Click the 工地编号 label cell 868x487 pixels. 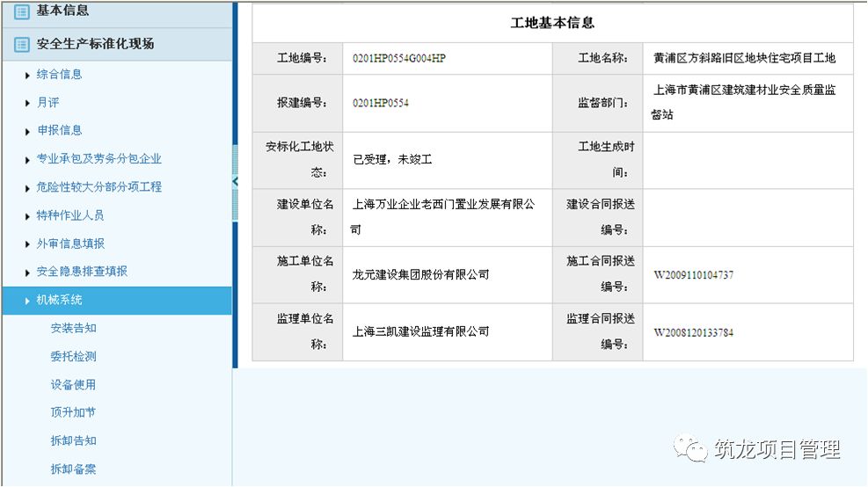point(298,58)
